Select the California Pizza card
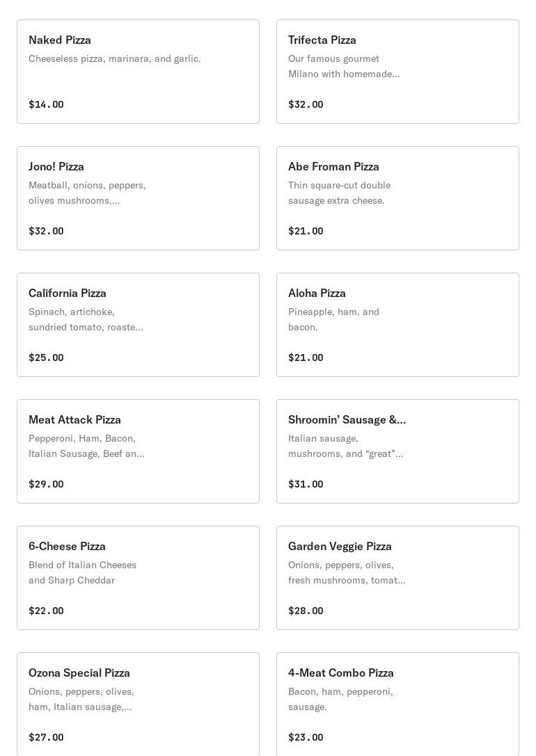This screenshot has height=756, width=536. point(138,325)
